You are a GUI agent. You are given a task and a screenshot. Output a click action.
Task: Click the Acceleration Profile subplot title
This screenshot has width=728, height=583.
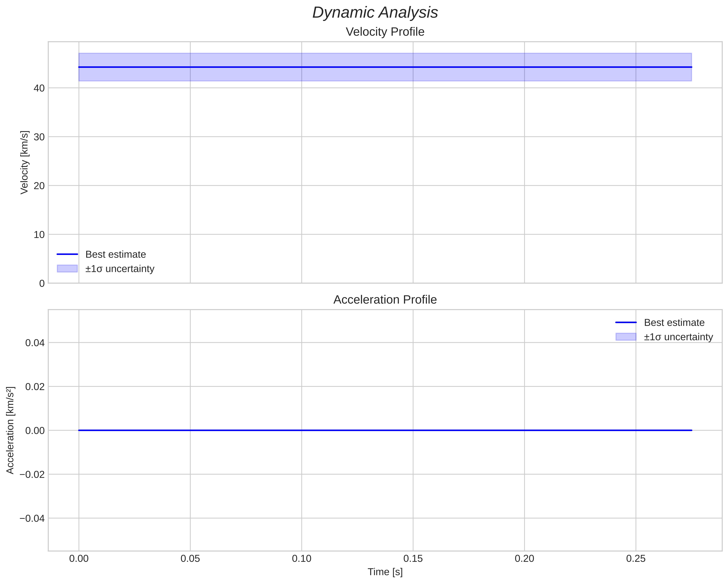(385, 300)
